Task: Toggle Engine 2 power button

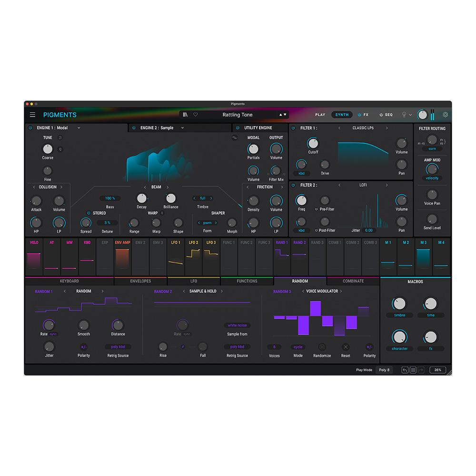Action: [134, 128]
